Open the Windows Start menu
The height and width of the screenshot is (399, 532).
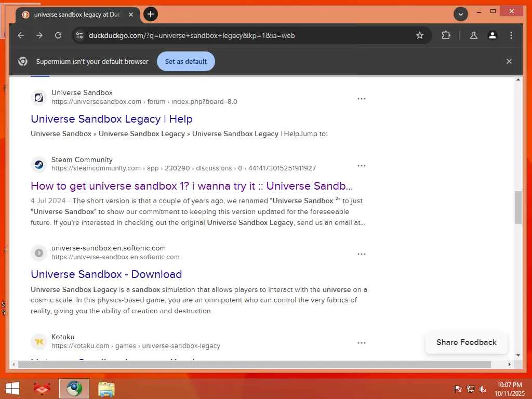12,389
